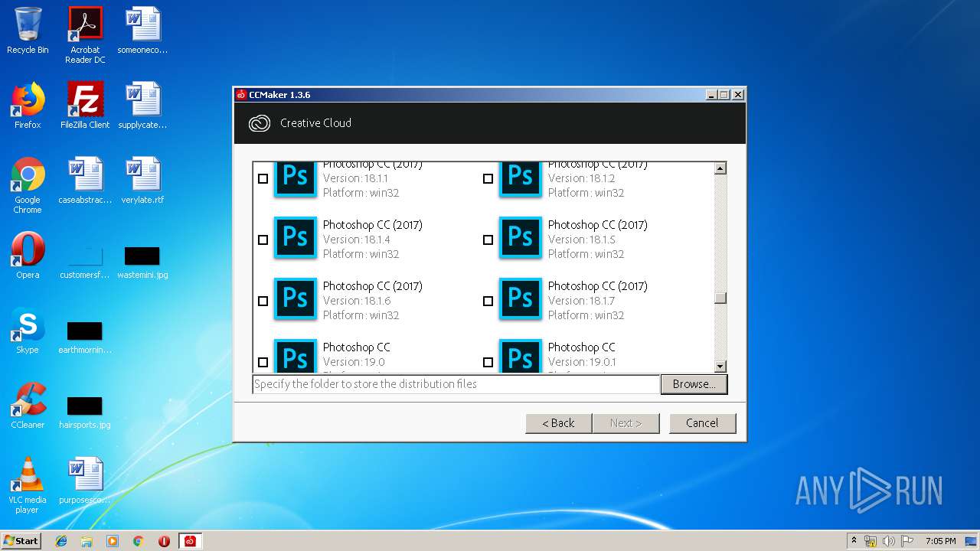Open the CCleaner desktop shortcut
This screenshot has height=551, width=980.
tap(28, 406)
